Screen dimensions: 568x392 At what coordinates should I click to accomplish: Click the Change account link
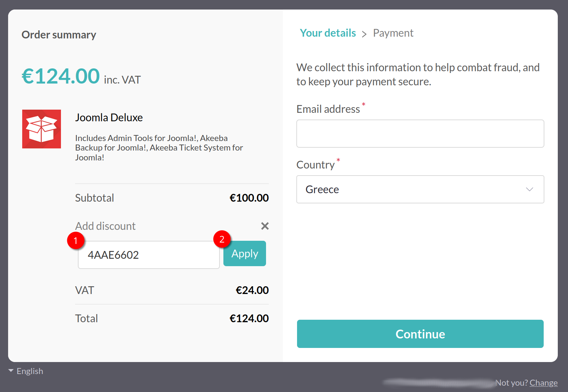click(x=543, y=383)
